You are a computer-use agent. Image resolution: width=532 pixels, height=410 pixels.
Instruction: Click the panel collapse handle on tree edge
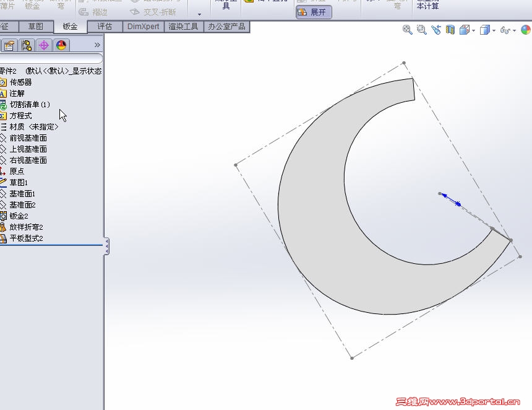coord(106,246)
